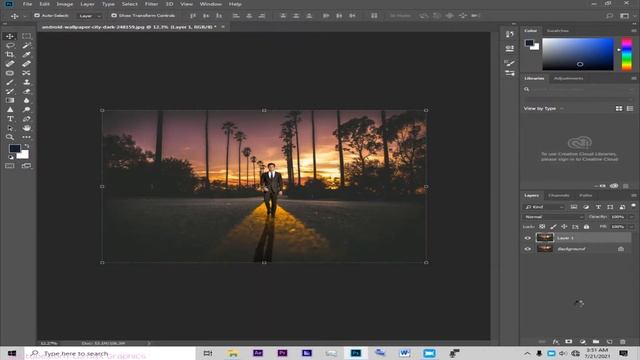Screen dimensions: 640x360
Task: Create new fill or adjustment layer icon
Action: point(582,342)
